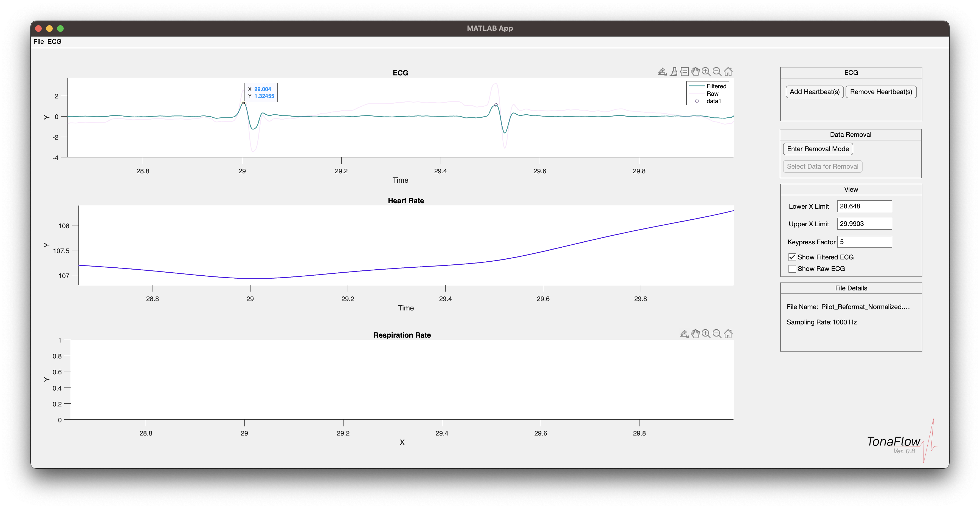Image resolution: width=980 pixels, height=509 pixels.
Task: Click zoom in icon above ECG plot
Action: [x=706, y=72]
